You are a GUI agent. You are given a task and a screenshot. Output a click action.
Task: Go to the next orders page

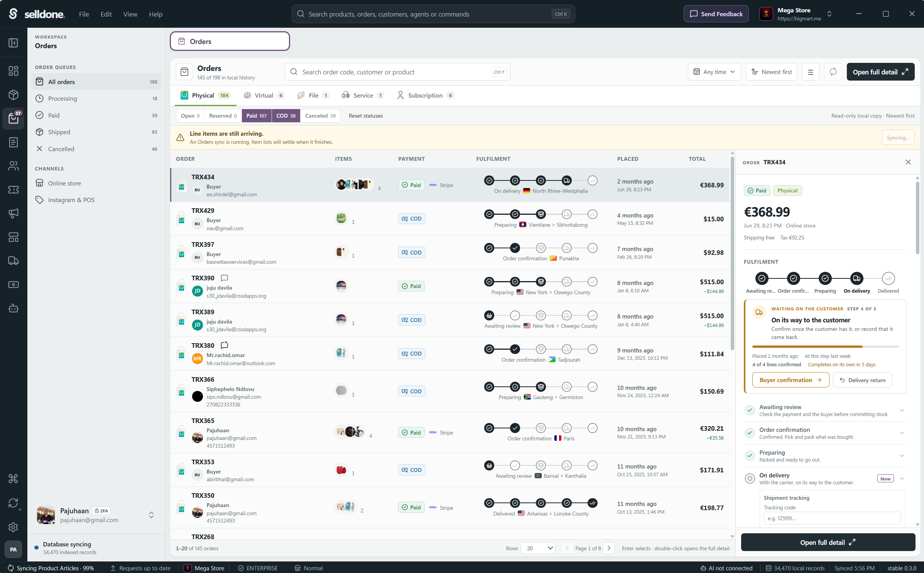(608, 548)
